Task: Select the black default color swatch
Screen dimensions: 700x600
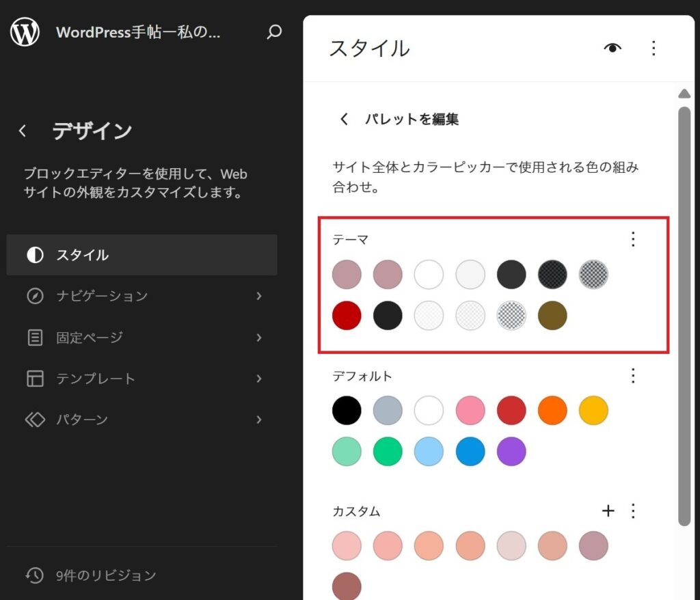Action: [347, 410]
